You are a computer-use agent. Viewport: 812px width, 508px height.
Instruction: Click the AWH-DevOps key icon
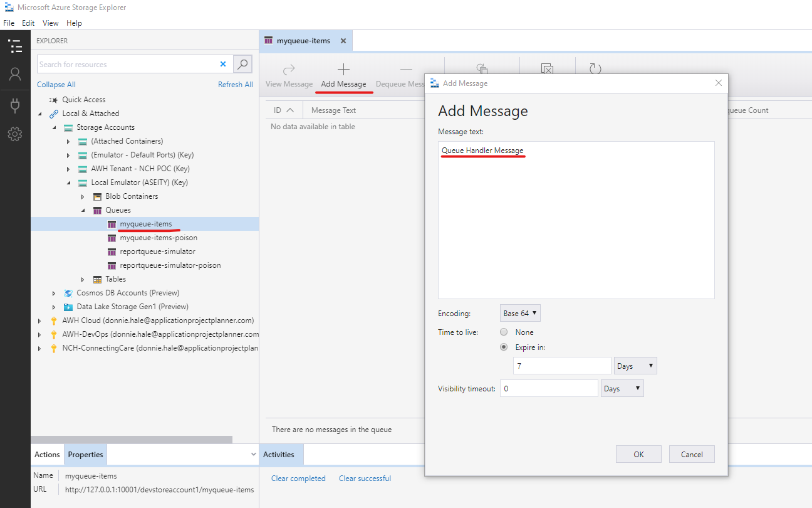click(x=54, y=334)
